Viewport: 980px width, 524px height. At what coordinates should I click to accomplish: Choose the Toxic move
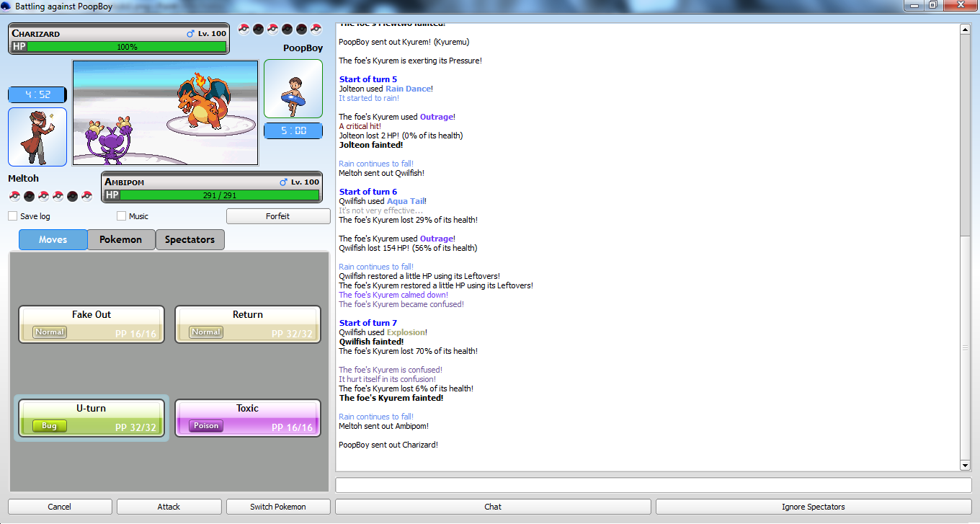coord(248,418)
